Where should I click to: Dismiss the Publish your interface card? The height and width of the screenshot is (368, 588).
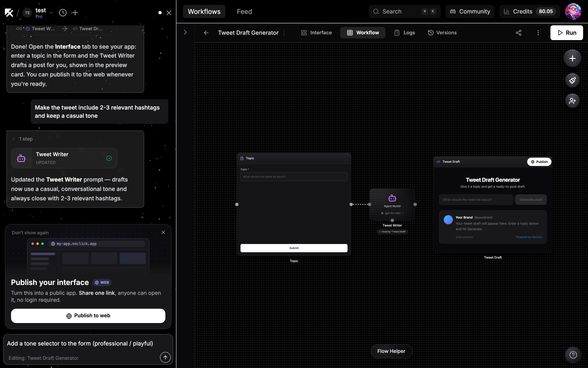(163, 232)
